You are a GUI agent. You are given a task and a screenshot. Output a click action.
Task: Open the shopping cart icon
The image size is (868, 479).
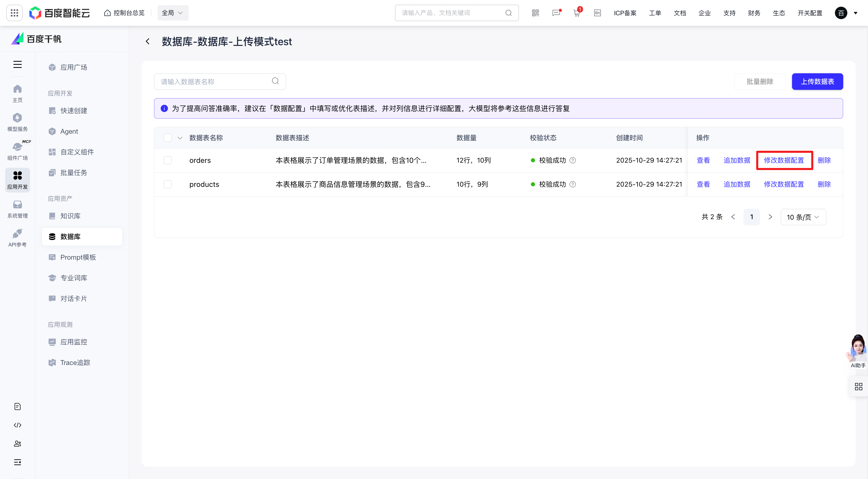point(577,13)
